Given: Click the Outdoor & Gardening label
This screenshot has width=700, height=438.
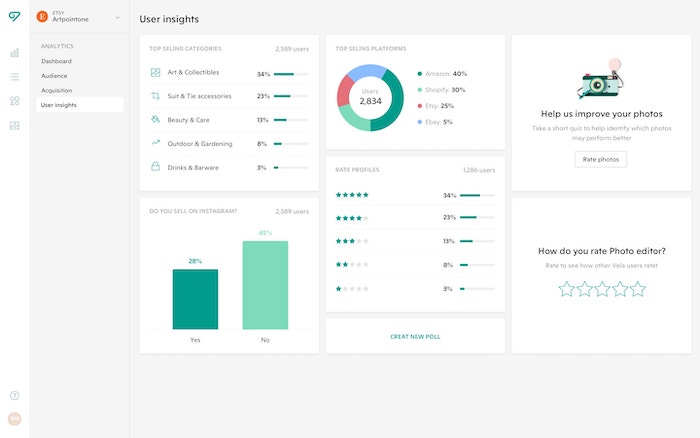Looking at the screenshot, I should click(x=200, y=144).
